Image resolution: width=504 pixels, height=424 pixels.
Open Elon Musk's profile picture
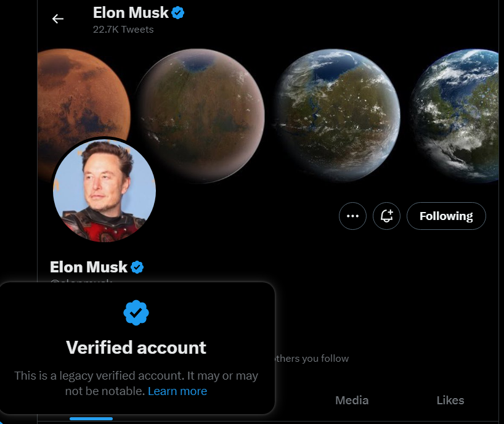(104, 190)
